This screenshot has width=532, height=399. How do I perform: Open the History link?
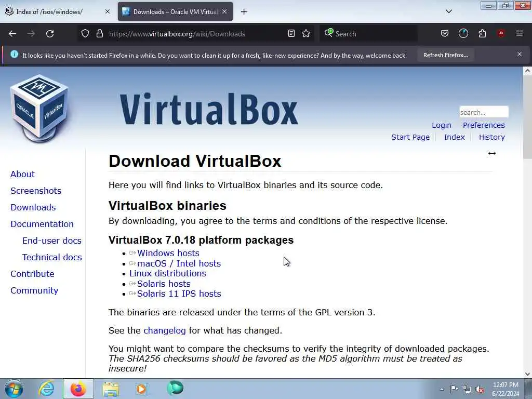click(491, 137)
